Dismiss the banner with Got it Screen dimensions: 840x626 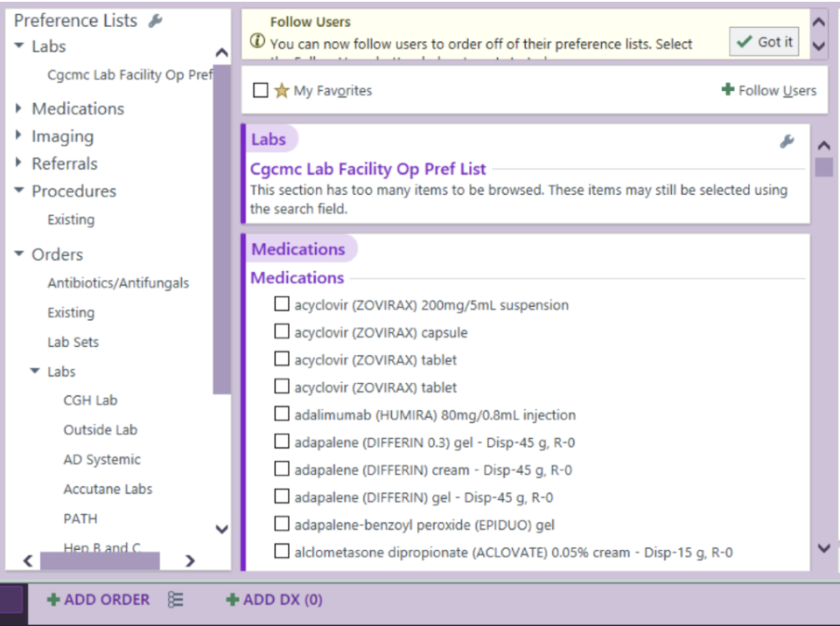tap(764, 42)
